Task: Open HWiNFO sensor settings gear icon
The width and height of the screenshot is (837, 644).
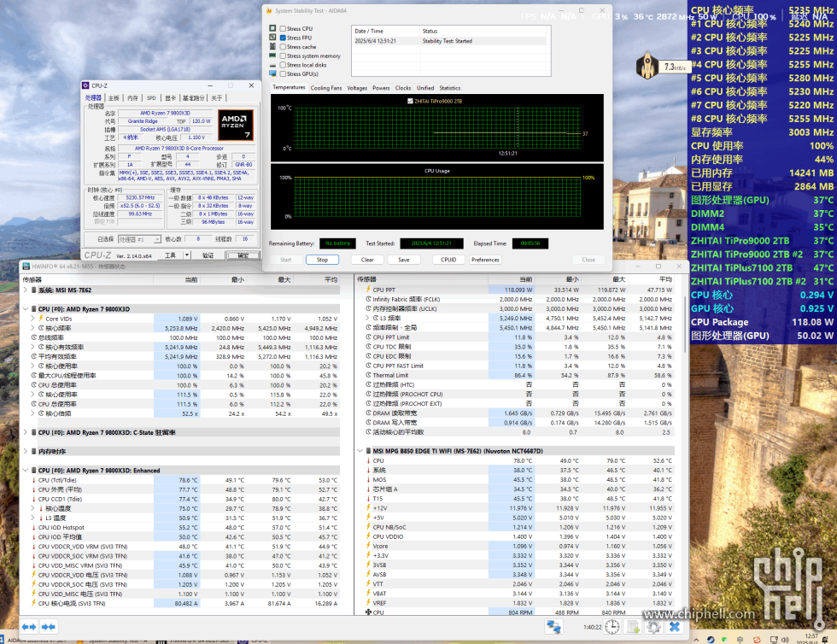Action: (653, 627)
